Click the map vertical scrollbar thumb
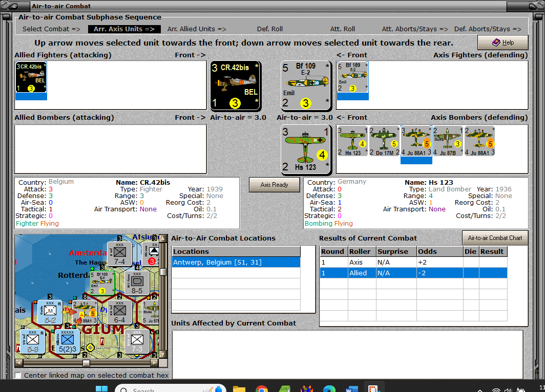Image resolution: width=545 pixels, height=392 pixels. coord(163,272)
